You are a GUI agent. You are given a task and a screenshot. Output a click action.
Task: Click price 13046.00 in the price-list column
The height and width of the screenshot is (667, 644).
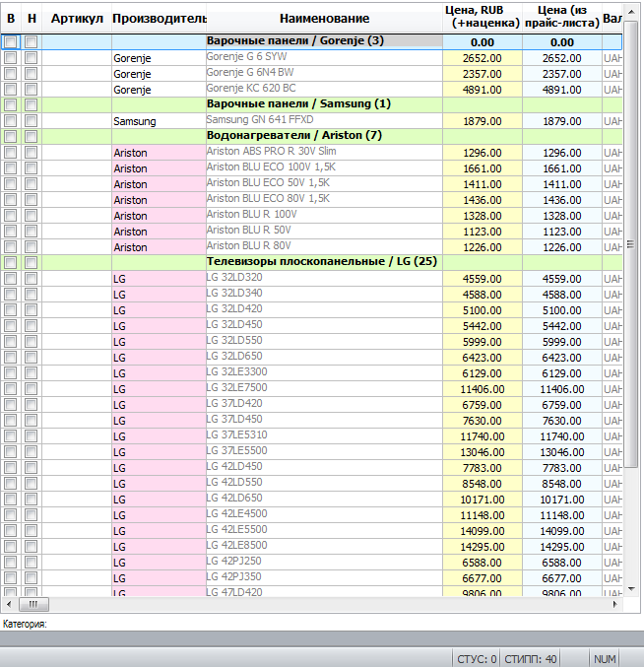tap(562, 452)
